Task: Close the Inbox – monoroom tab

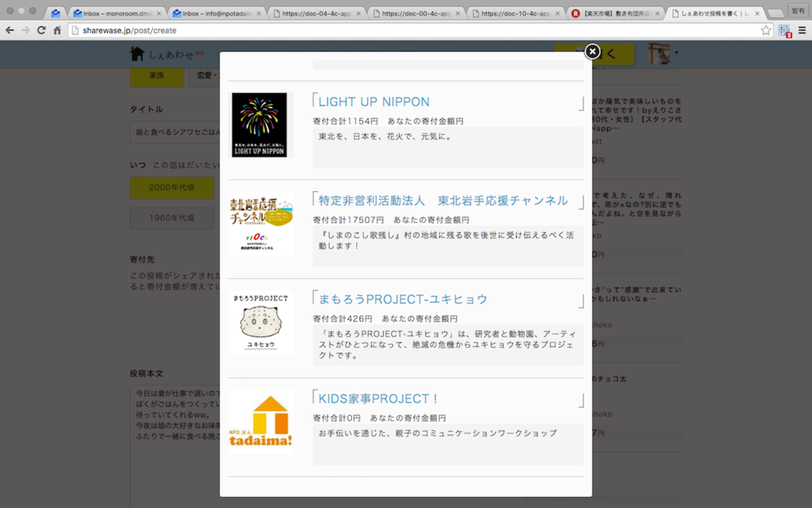Action: point(159,13)
